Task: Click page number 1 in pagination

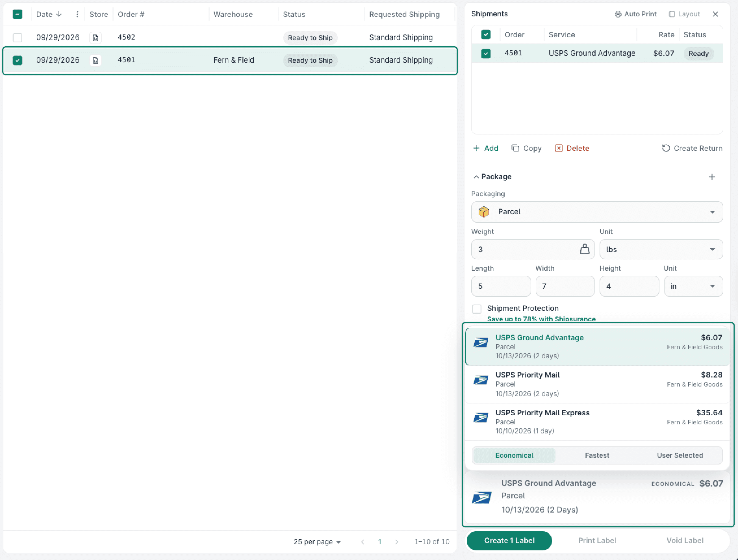Action: point(380,542)
